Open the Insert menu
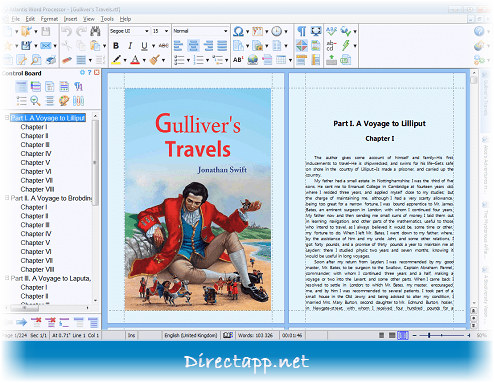 click(70, 19)
